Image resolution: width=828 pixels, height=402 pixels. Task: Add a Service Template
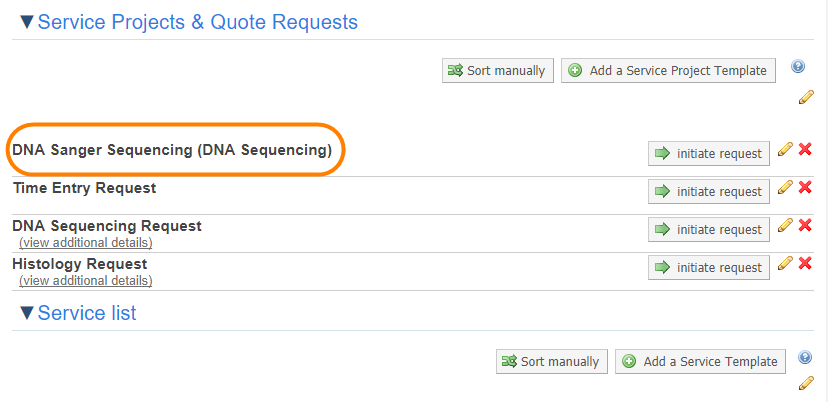700,362
